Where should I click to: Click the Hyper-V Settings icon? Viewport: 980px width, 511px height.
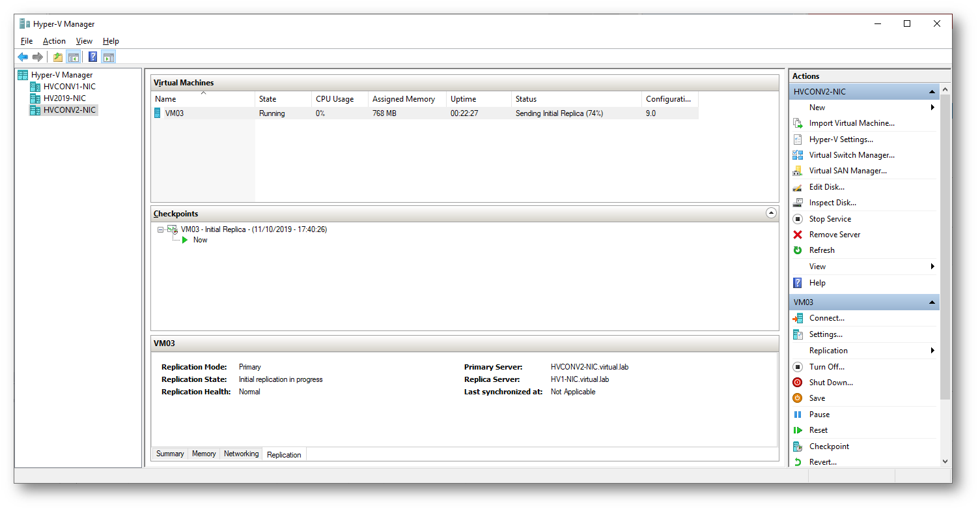[x=798, y=139]
